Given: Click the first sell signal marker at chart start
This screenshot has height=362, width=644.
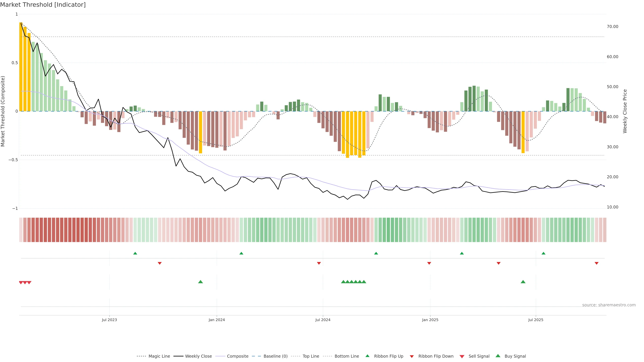Looking at the screenshot, I should coord(21,283).
